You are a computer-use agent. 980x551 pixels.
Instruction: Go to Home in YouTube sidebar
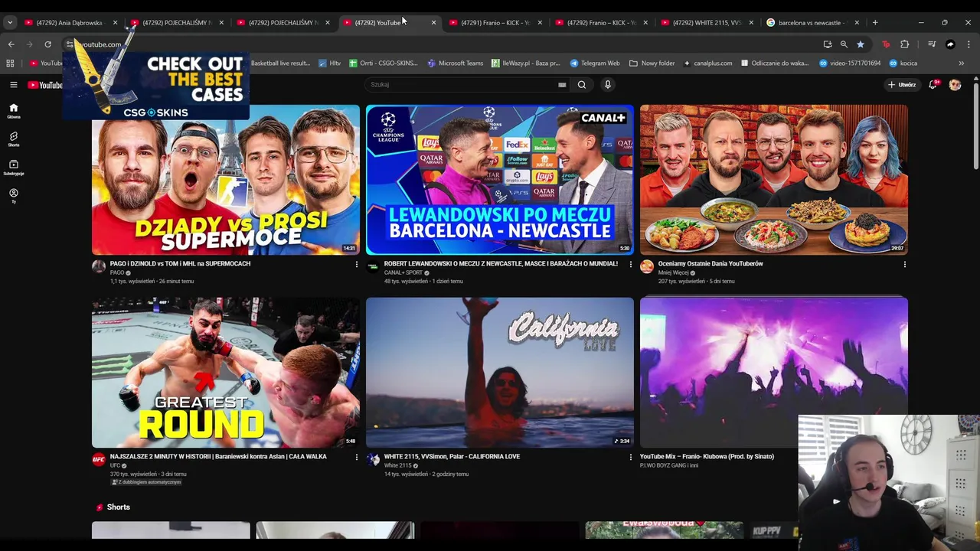[x=13, y=111]
